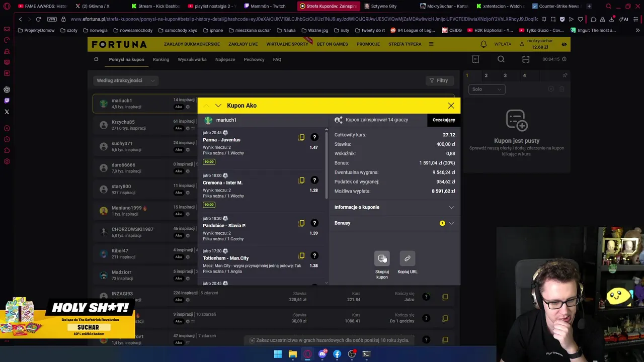The height and width of the screenshot is (362, 644).
Task: Open the Fortuna hamburger menu
Action: click(431, 44)
